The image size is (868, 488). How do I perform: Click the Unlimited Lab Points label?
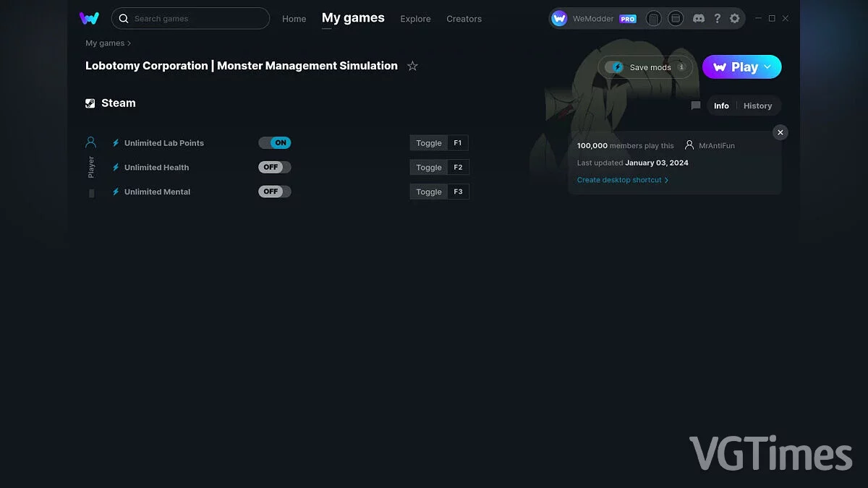pos(164,143)
